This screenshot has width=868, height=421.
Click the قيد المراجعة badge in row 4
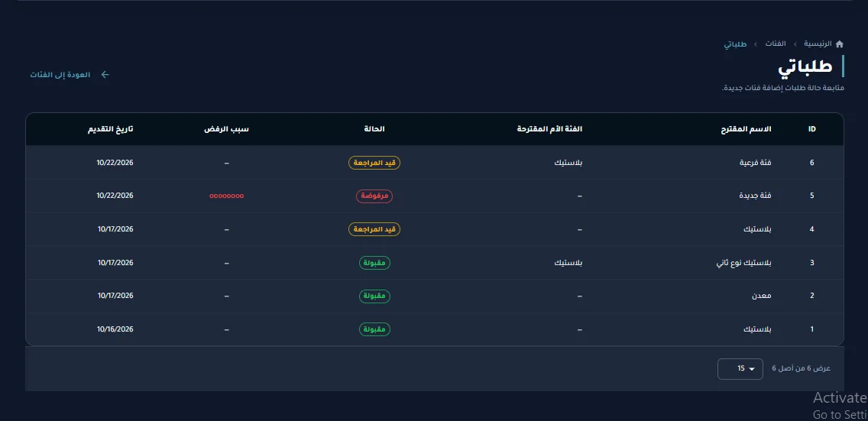[374, 229]
